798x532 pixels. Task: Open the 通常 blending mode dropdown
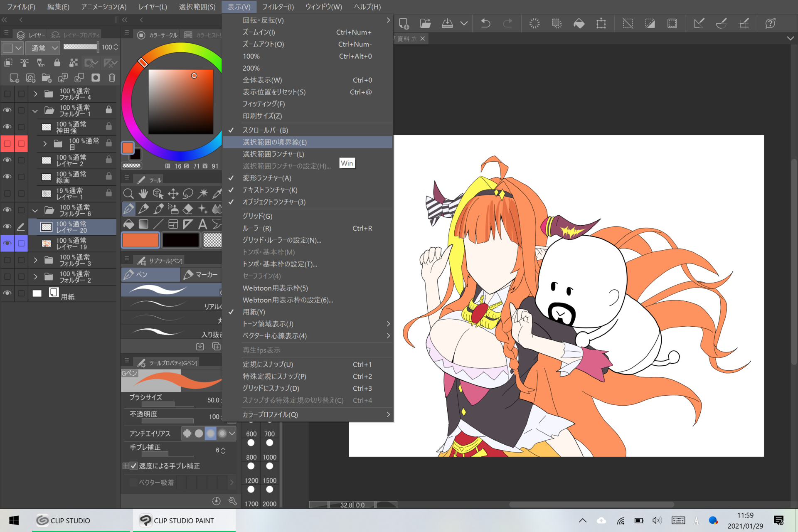[43, 48]
